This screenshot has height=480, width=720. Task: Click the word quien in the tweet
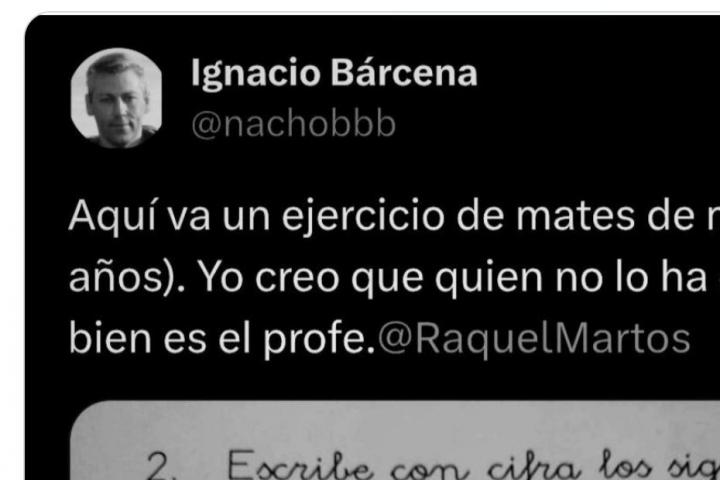tap(489, 279)
